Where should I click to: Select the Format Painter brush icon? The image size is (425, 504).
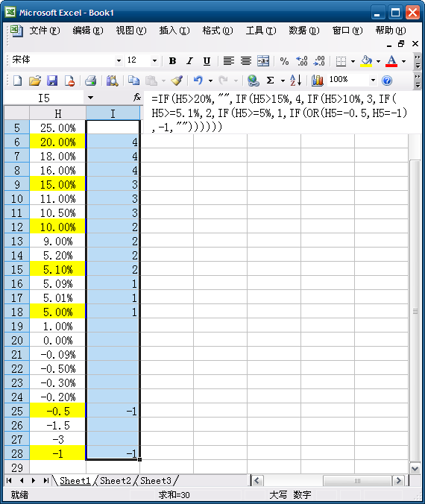pos(177,81)
